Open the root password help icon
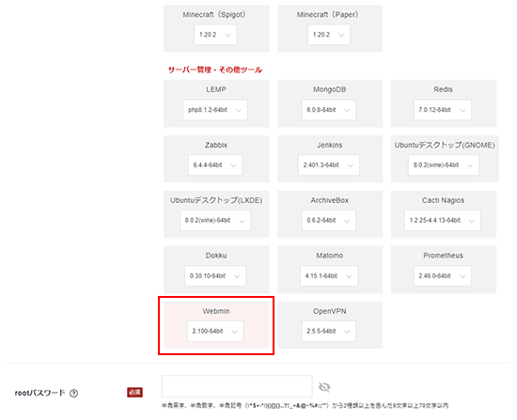This screenshot has height=420, width=517. [74, 393]
